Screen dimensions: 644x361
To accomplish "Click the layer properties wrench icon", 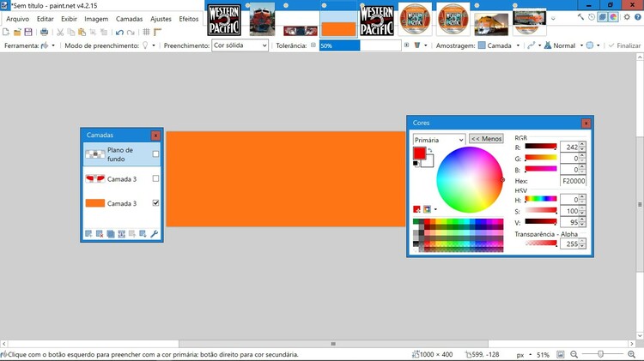I will (155, 233).
